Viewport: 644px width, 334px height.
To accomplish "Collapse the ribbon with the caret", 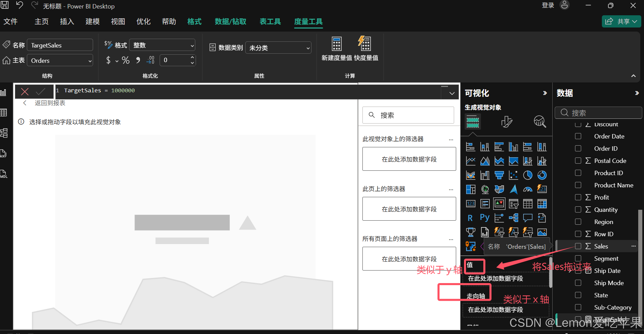I will point(633,76).
